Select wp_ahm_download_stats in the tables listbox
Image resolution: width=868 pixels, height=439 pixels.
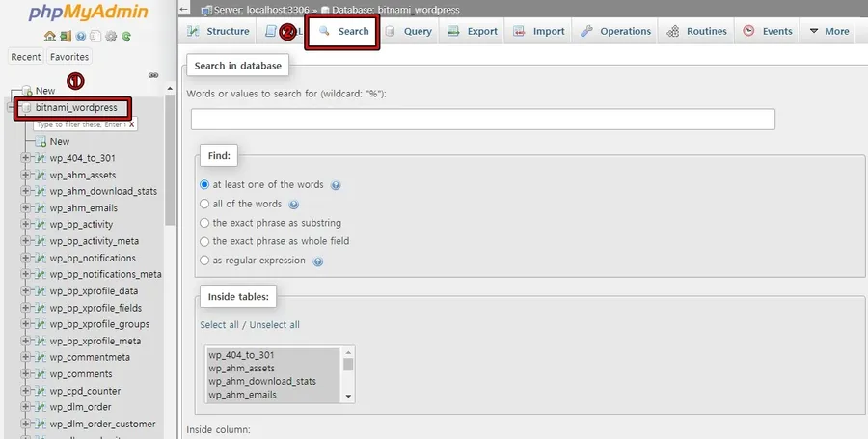coord(274,381)
